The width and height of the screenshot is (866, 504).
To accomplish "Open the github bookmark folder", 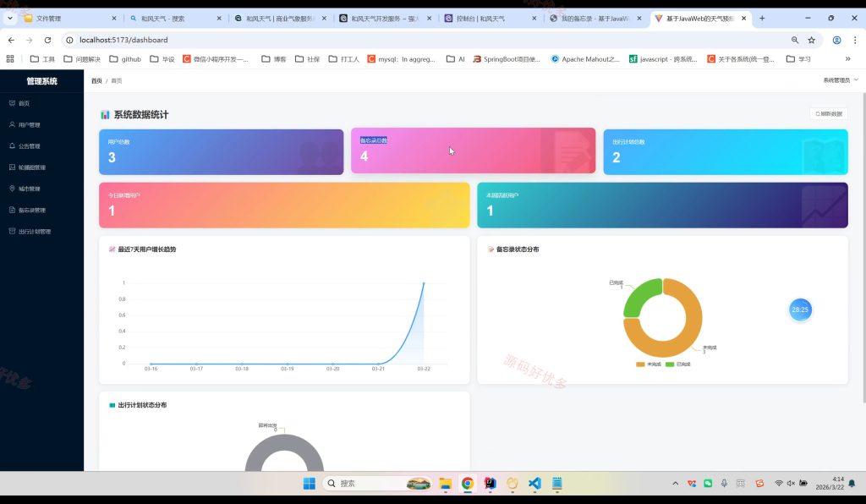I will pyautogui.click(x=125, y=59).
